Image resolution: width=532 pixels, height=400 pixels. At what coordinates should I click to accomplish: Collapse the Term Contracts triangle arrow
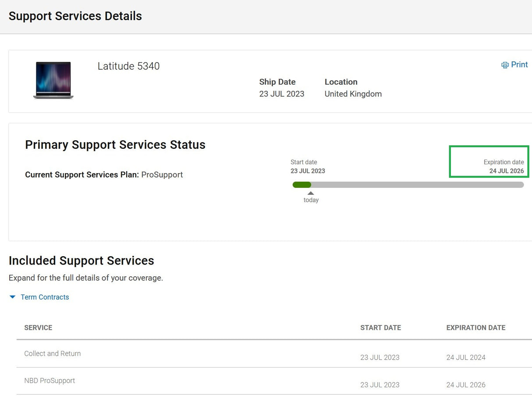pos(13,297)
